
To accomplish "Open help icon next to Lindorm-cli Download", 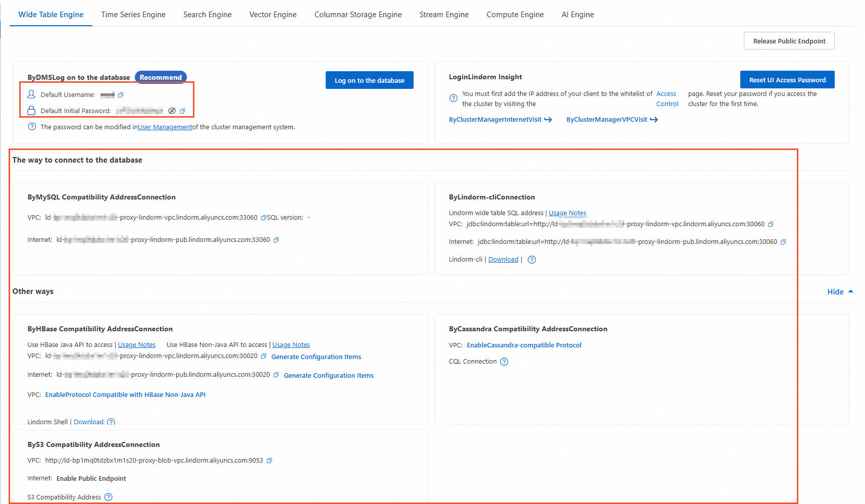I will coord(532,260).
